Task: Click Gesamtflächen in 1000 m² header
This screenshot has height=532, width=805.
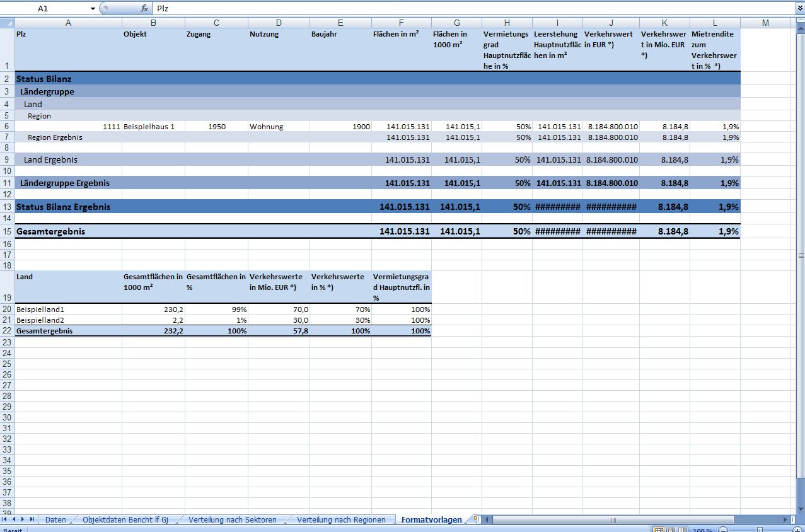Action: coord(153,287)
